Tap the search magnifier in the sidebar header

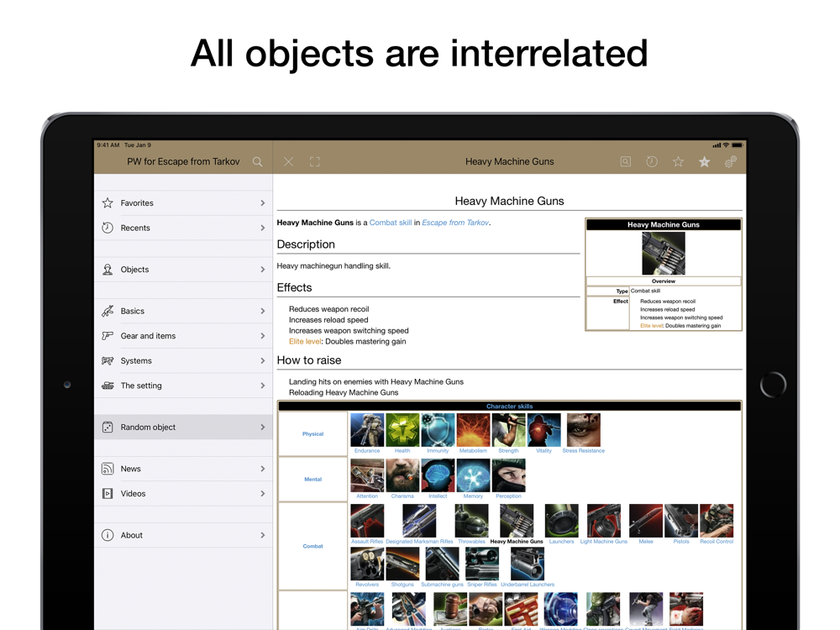(257, 162)
